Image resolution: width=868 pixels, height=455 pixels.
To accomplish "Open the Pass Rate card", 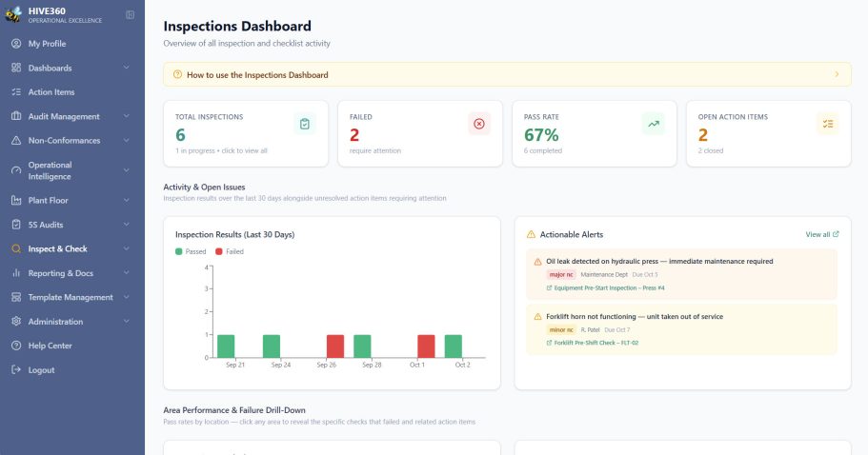I will click(595, 133).
